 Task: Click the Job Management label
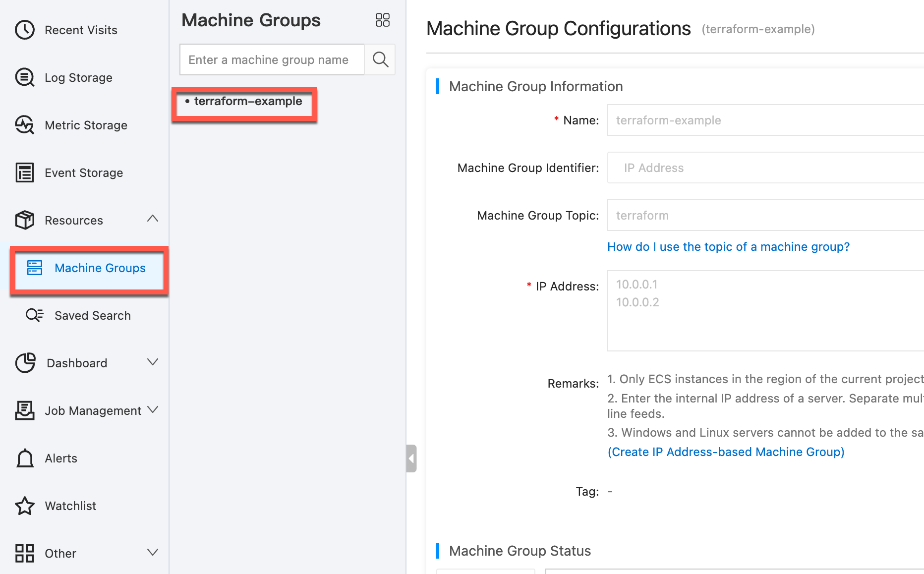point(93,411)
